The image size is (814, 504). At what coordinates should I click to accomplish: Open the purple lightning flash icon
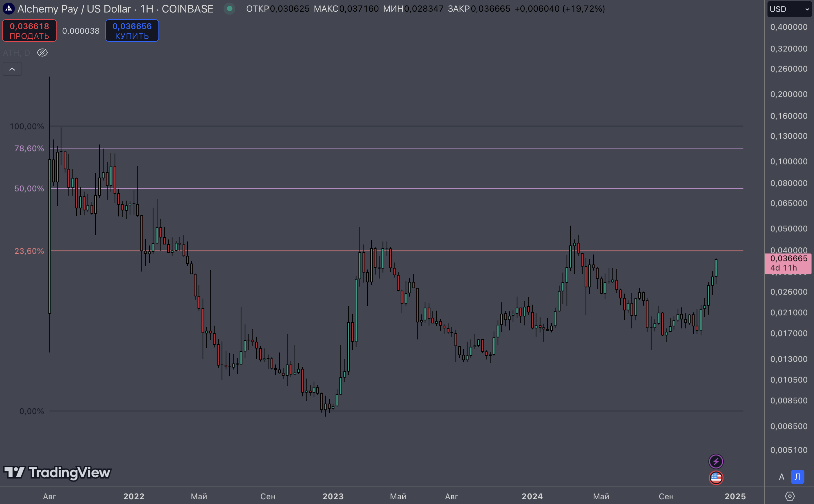pyautogui.click(x=716, y=461)
